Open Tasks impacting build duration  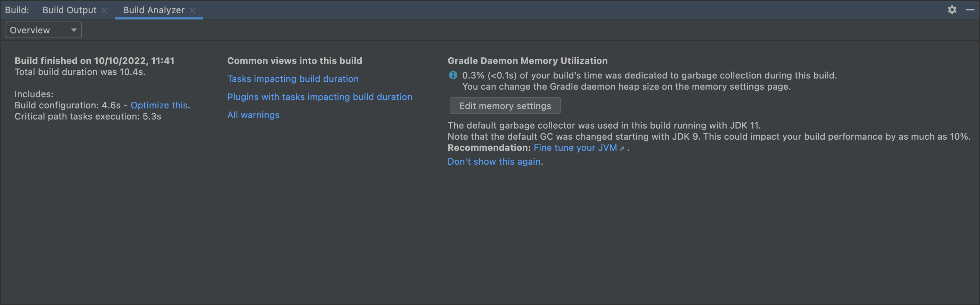pyautogui.click(x=293, y=79)
